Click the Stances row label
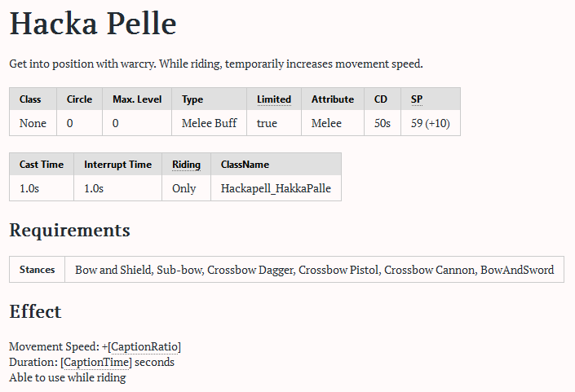Screen dimensions: 575x392 [38, 270]
